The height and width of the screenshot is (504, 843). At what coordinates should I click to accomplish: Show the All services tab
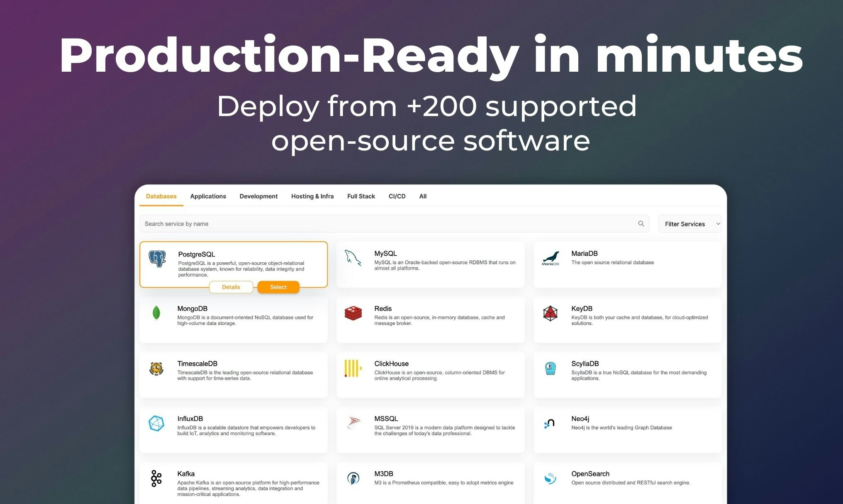click(423, 196)
